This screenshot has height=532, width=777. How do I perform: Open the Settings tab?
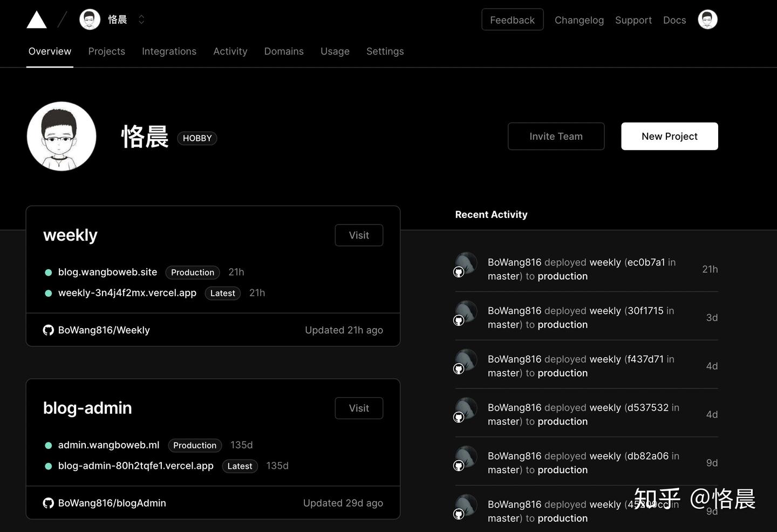pyautogui.click(x=385, y=51)
